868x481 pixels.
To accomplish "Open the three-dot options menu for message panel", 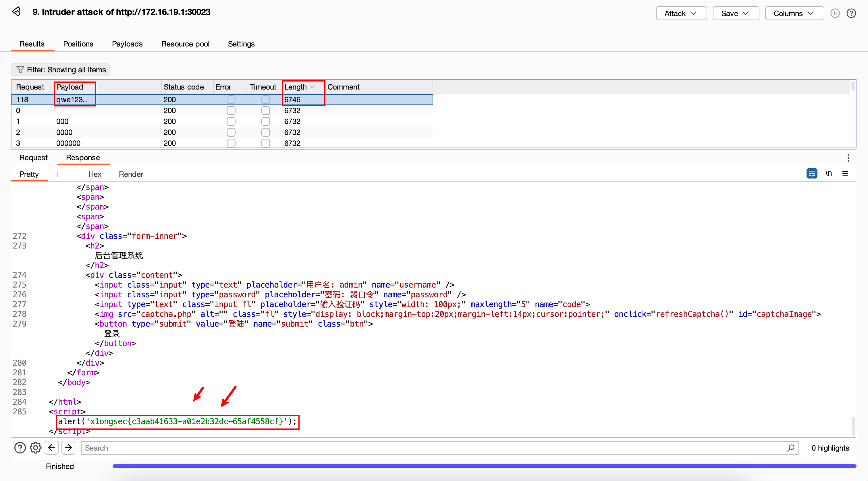I will 848,158.
